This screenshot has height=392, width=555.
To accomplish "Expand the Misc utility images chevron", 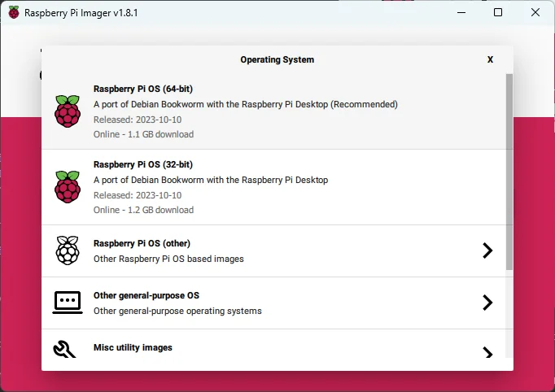I will [487, 352].
